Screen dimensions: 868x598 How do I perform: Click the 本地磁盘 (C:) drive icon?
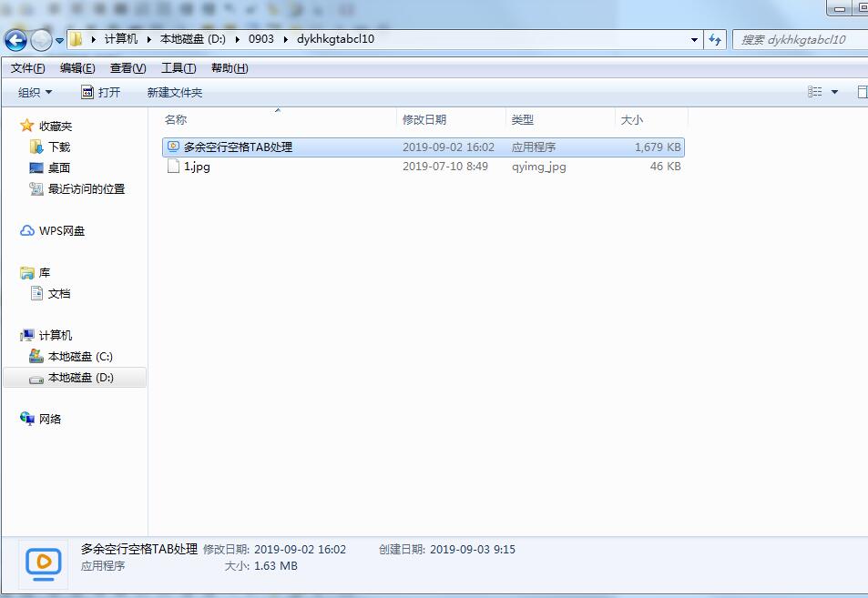[36, 356]
